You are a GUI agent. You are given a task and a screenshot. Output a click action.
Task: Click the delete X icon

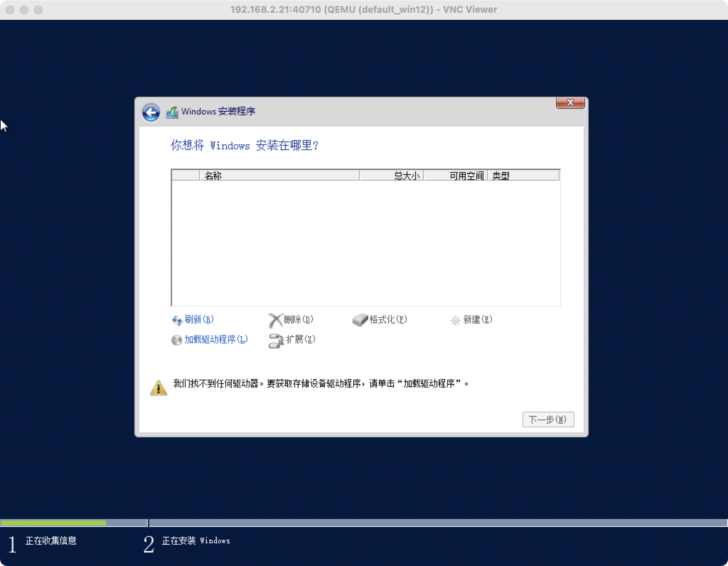point(275,320)
